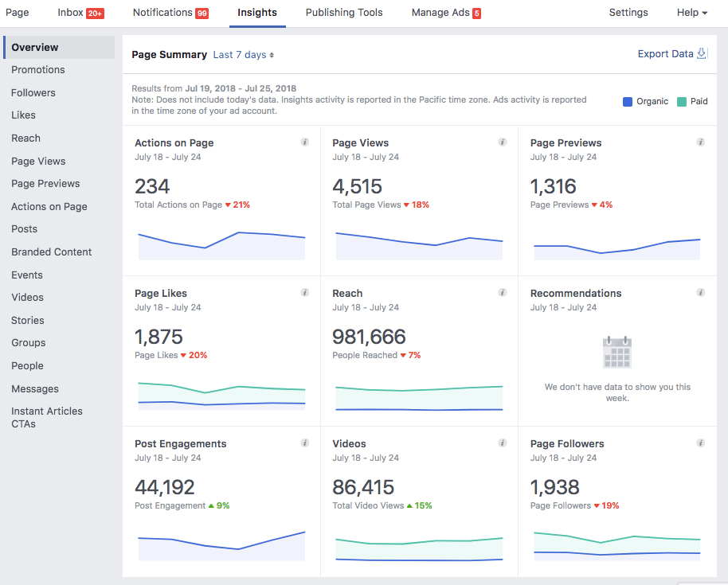This screenshot has width=728, height=585.
Task: Open Manage Ads from the top bar
Action: [x=445, y=12]
